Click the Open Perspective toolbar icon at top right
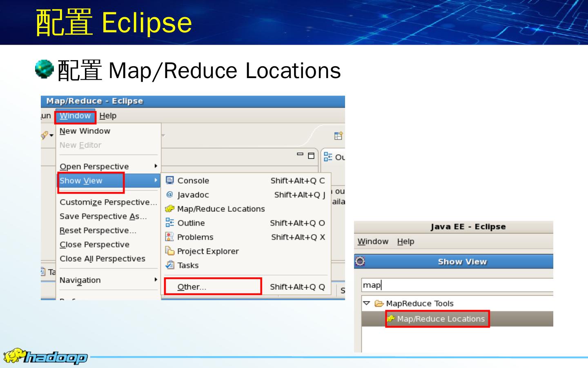This screenshot has height=368, width=588. click(339, 136)
